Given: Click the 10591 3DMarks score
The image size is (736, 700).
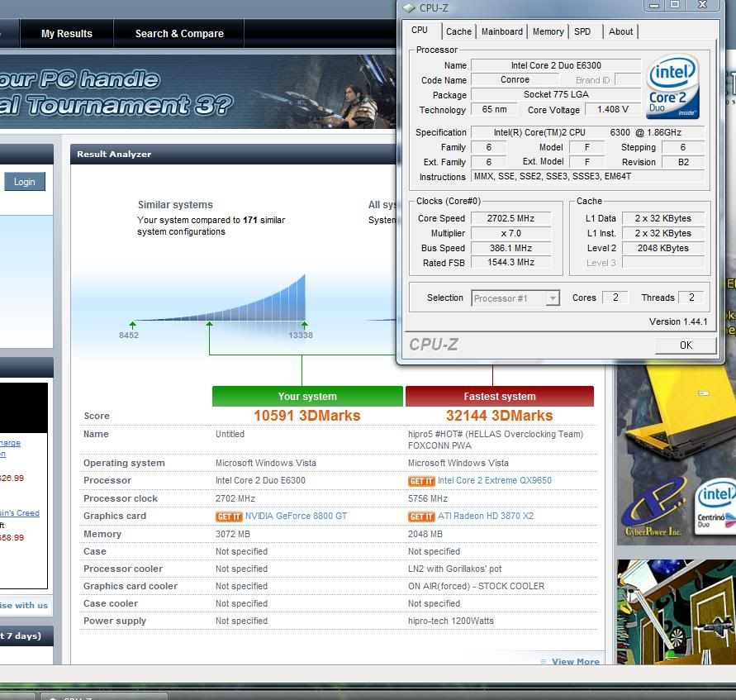Looking at the screenshot, I should [307, 416].
